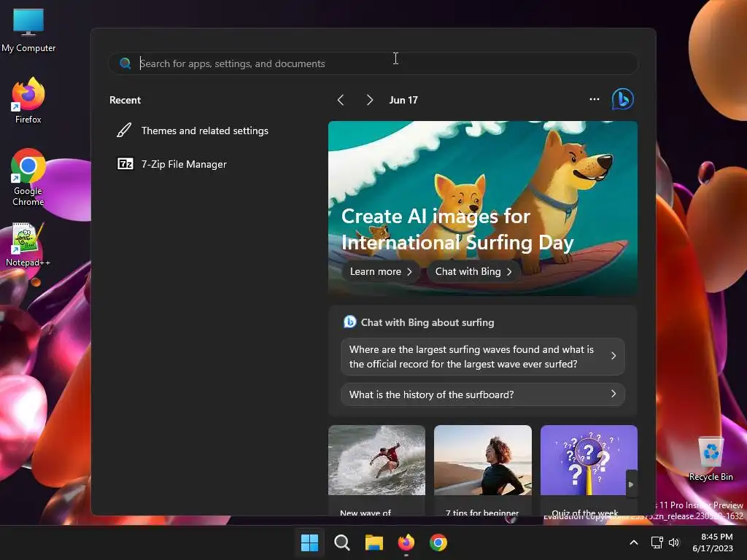
Task: Click Chat with Bing button on banner
Action: click(473, 271)
